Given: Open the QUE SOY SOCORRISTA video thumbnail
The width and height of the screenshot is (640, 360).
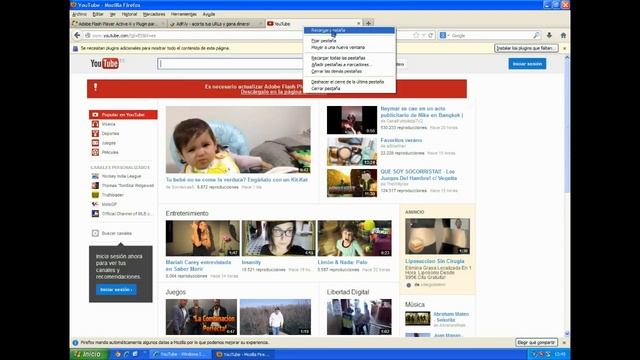Looking at the screenshot, I should [352, 183].
